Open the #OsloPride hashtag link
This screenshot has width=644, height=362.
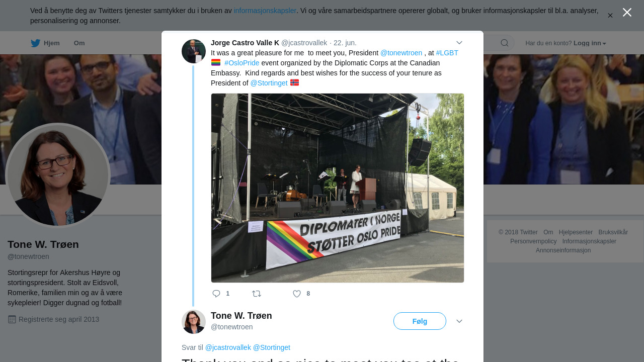click(x=242, y=63)
